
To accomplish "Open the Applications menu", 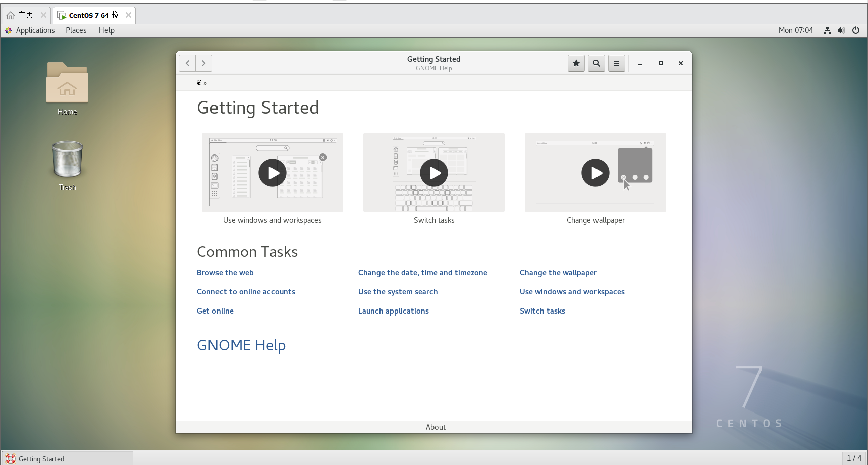I will point(35,30).
